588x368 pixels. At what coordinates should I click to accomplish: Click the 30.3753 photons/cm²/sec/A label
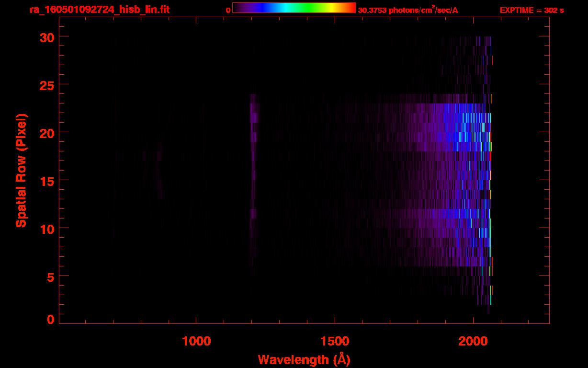pyautogui.click(x=408, y=10)
